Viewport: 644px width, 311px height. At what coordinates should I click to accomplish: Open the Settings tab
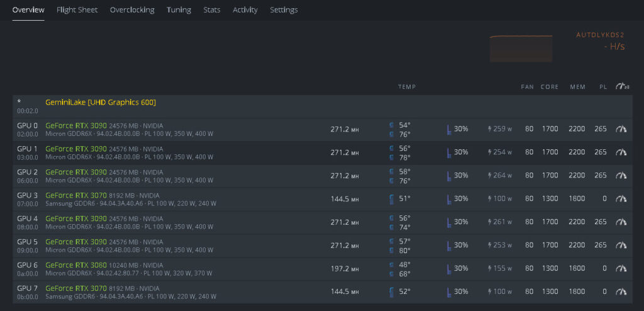(x=284, y=10)
